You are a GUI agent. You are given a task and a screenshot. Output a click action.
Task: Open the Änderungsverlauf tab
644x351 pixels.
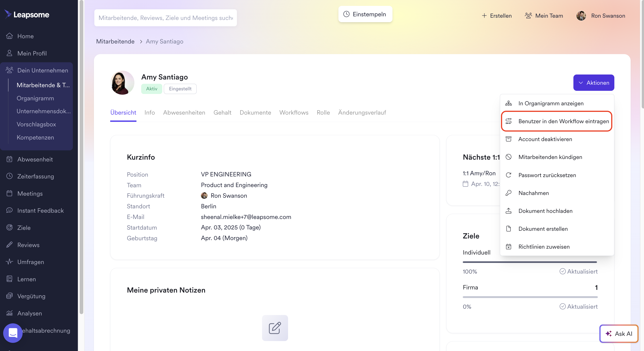pos(362,113)
